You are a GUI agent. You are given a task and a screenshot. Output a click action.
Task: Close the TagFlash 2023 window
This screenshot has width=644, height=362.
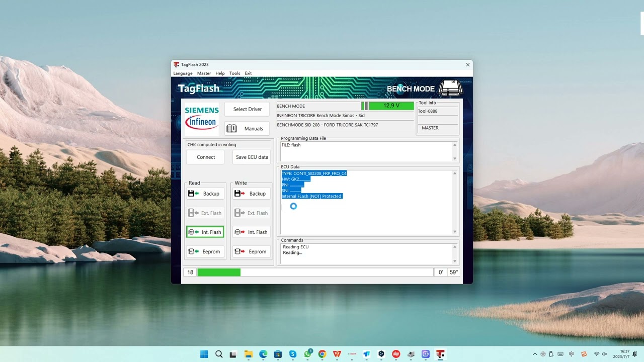(x=467, y=64)
